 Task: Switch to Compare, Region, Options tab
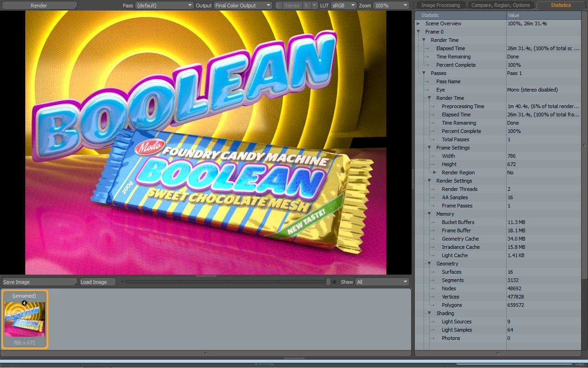coord(501,5)
